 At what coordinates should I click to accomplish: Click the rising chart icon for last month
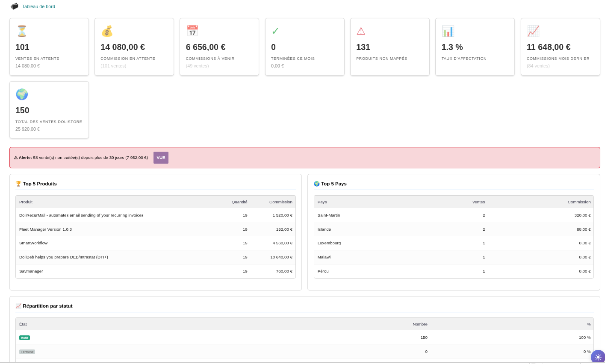(533, 31)
